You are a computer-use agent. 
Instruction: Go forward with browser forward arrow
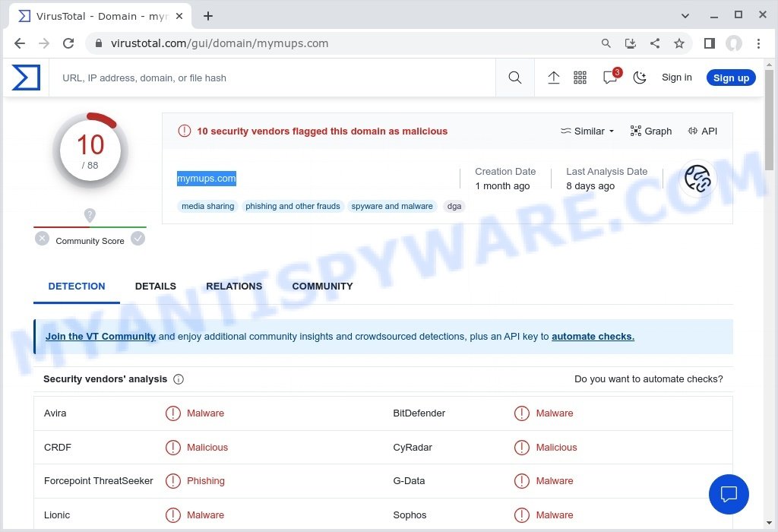point(44,43)
